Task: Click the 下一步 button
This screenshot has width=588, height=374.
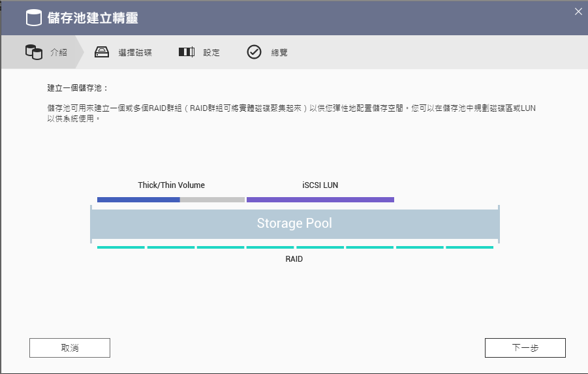Action: 525,348
